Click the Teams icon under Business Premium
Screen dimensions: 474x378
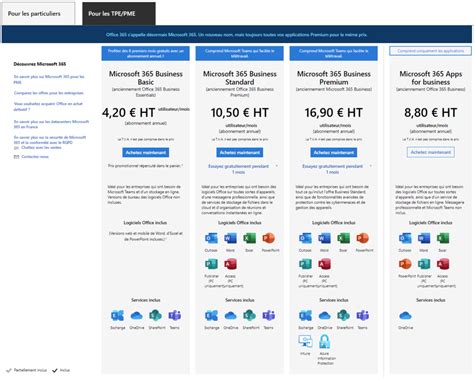(x=362, y=315)
